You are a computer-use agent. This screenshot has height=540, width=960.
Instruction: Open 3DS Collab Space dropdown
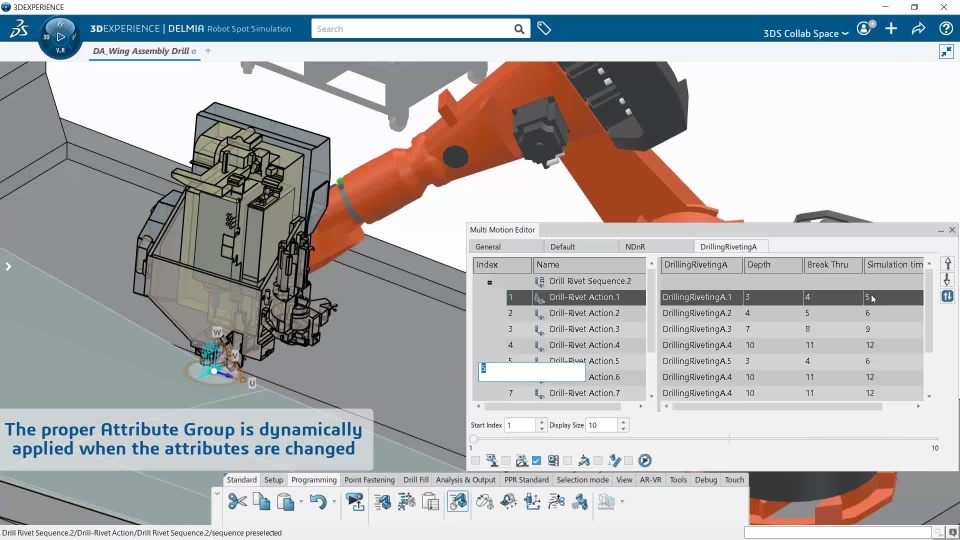(x=806, y=33)
